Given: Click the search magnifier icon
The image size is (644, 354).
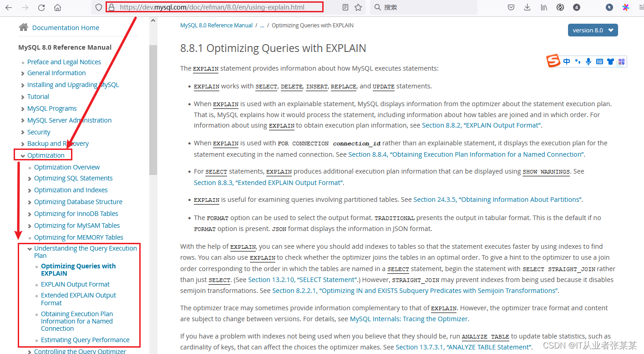Looking at the screenshot, I should (377, 7).
